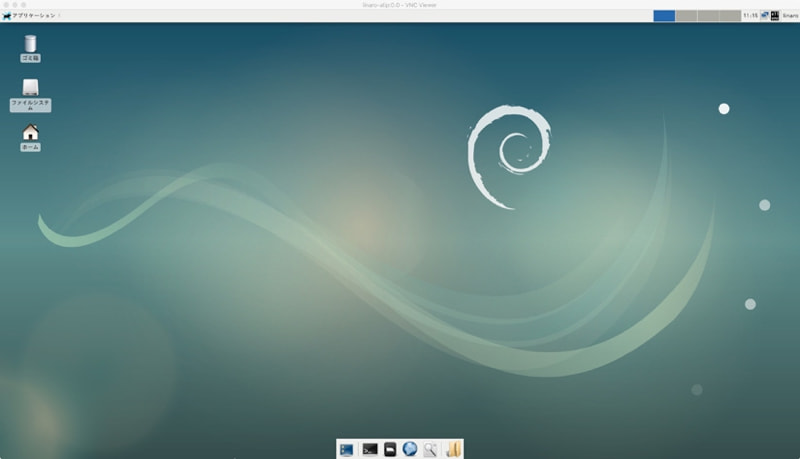
Task: Open the file manager from dock
Action: pos(390,449)
